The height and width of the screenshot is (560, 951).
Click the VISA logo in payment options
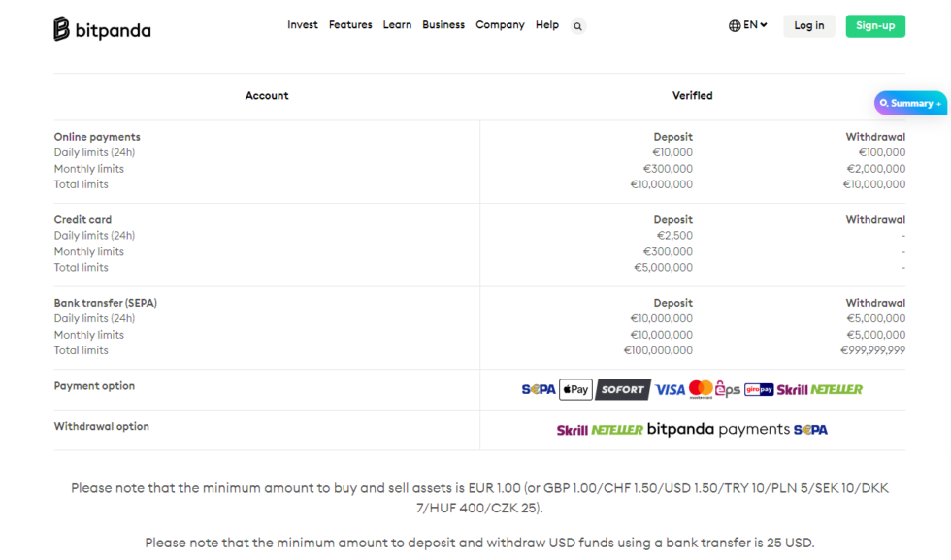pyautogui.click(x=670, y=389)
